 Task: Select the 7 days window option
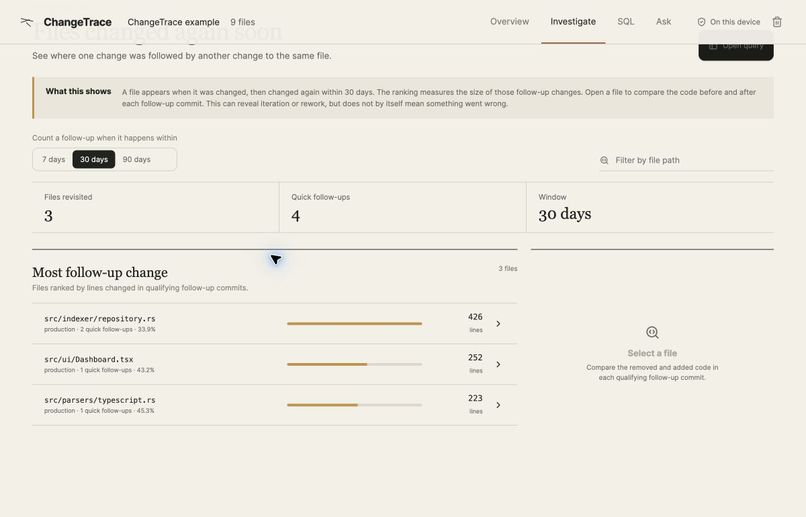(53, 159)
